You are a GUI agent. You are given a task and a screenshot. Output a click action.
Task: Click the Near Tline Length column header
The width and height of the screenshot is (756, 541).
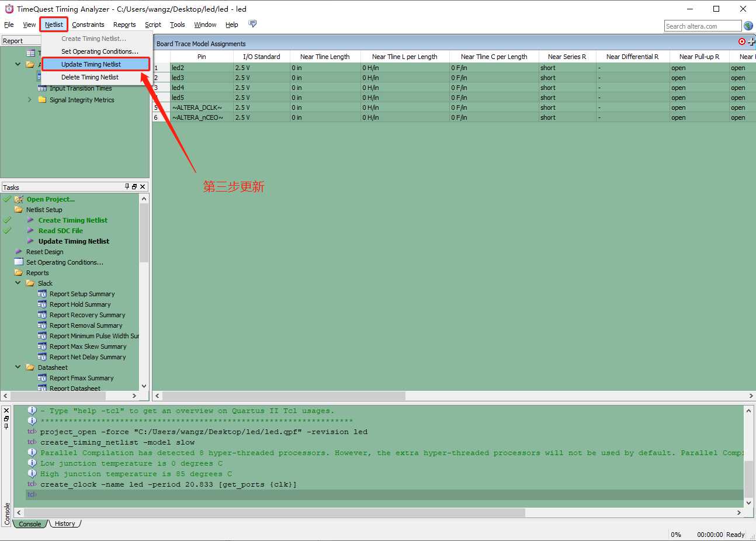[325, 57]
